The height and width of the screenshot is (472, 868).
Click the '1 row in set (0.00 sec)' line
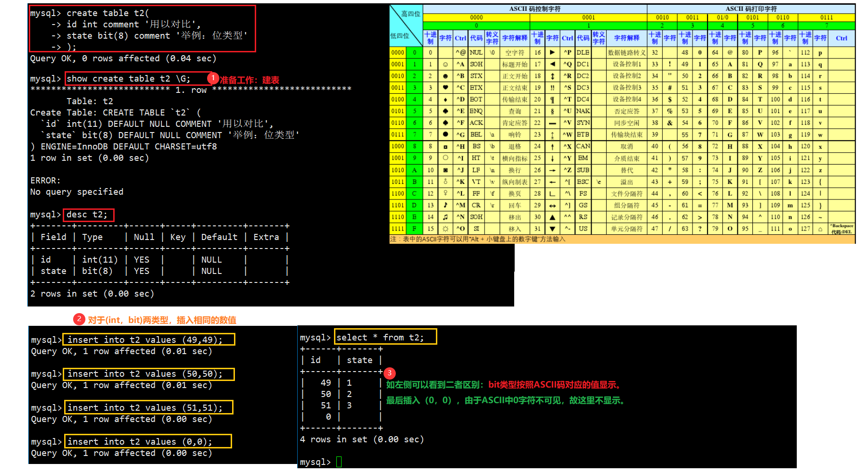click(90, 158)
